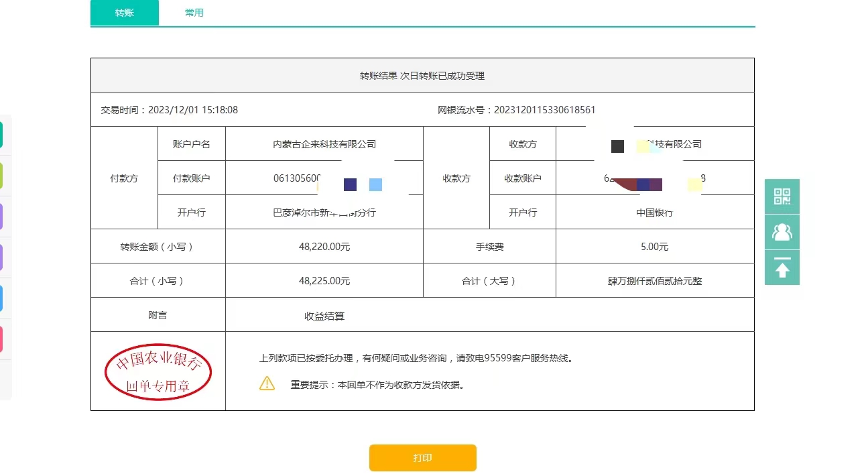
Task: Click the 网银流水号 serial number
Action: tap(544, 110)
